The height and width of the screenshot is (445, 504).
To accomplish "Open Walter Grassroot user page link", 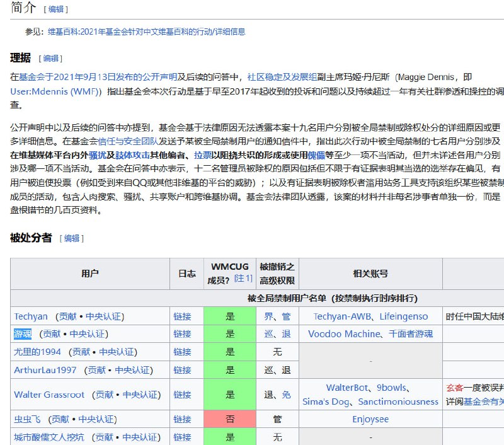I will pos(49,395).
